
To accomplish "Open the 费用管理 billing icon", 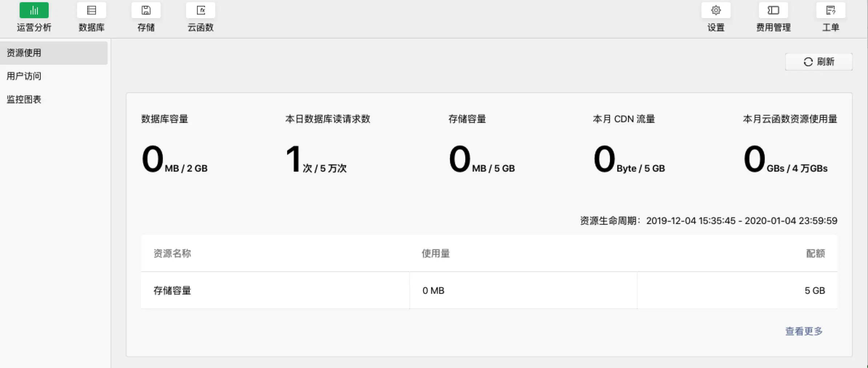I will (773, 10).
